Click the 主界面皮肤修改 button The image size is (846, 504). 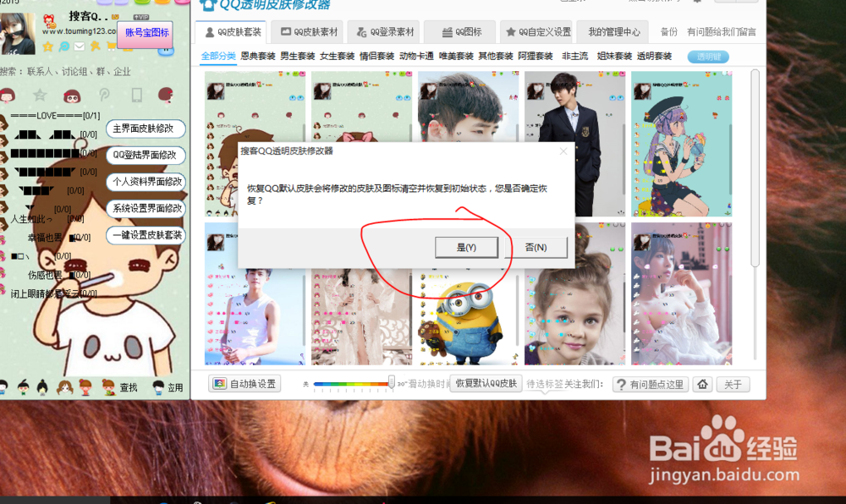tap(146, 129)
